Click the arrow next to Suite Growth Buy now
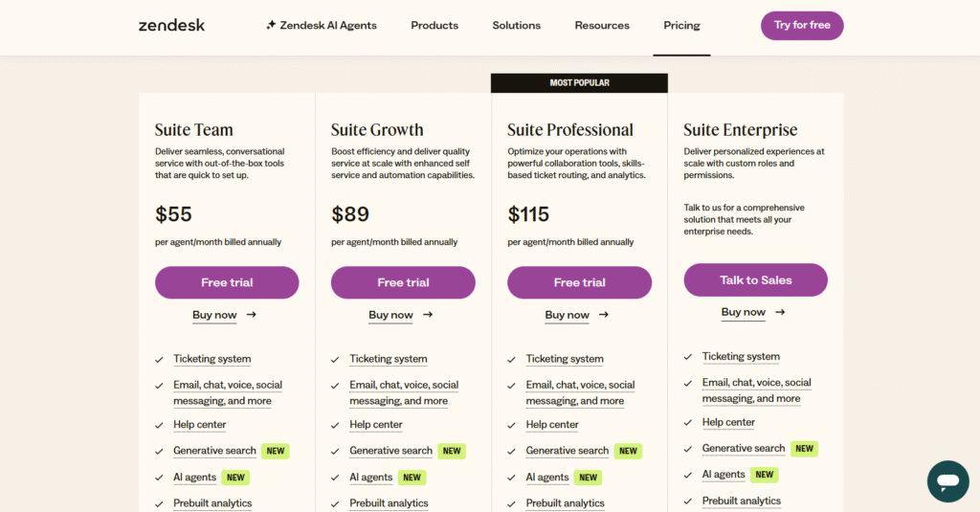Screen dimensions: 980x512 click(428, 315)
